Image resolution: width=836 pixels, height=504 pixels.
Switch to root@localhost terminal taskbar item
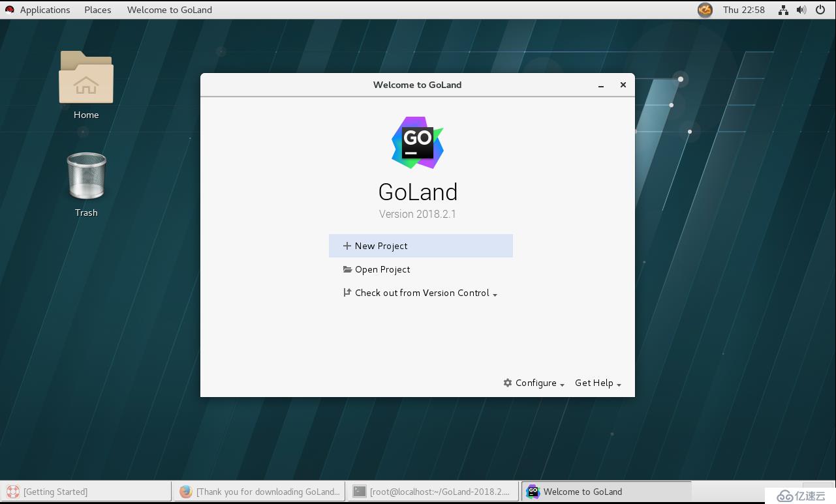pos(433,492)
